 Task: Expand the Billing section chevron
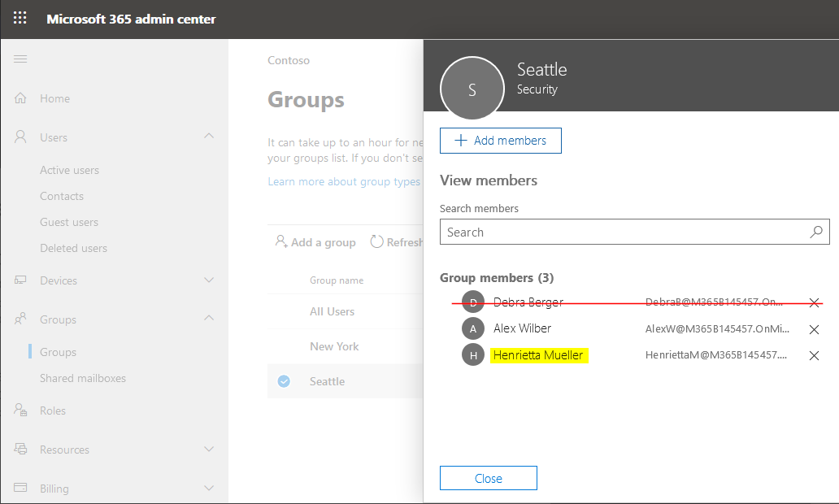(x=209, y=489)
